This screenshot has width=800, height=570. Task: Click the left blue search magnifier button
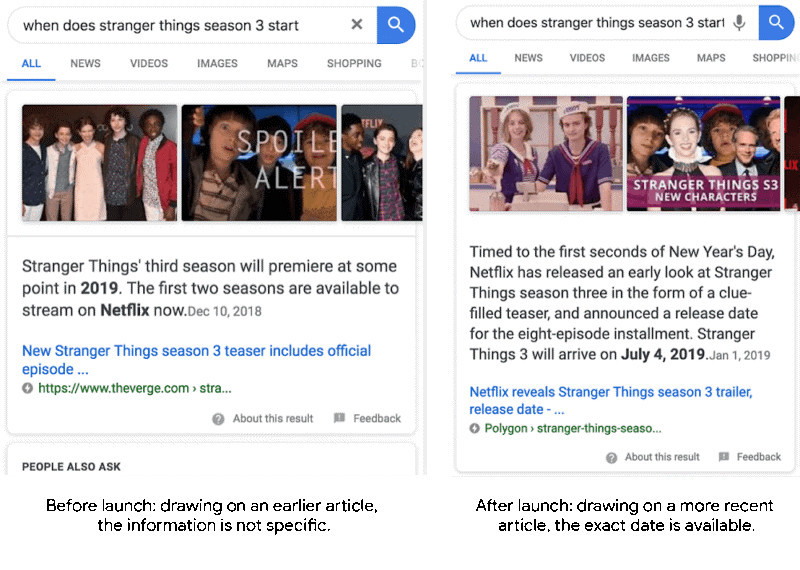click(x=396, y=24)
